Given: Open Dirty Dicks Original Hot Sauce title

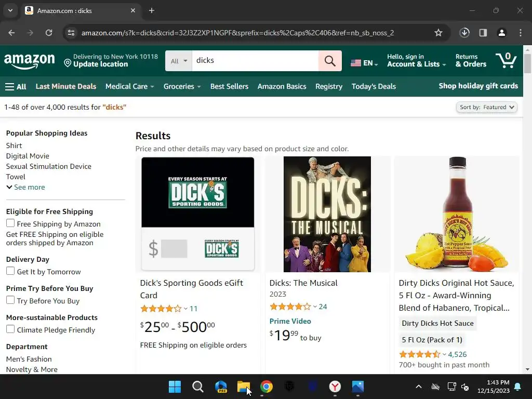Looking at the screenshot, I should (456, 296).
